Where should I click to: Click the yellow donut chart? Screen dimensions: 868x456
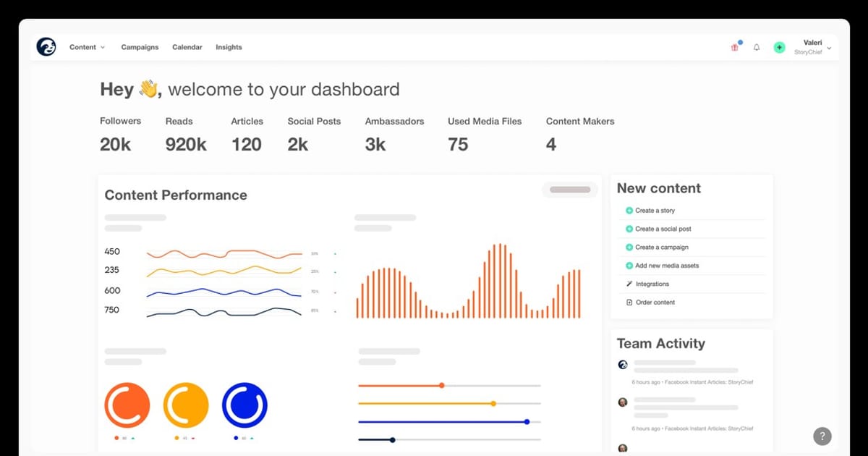(x=186, y=405)
